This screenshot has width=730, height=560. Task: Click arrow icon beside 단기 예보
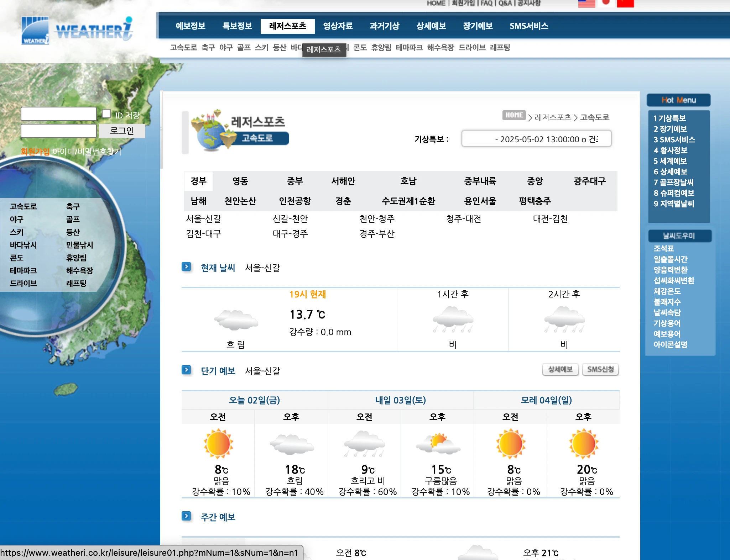tap(186, 370)
